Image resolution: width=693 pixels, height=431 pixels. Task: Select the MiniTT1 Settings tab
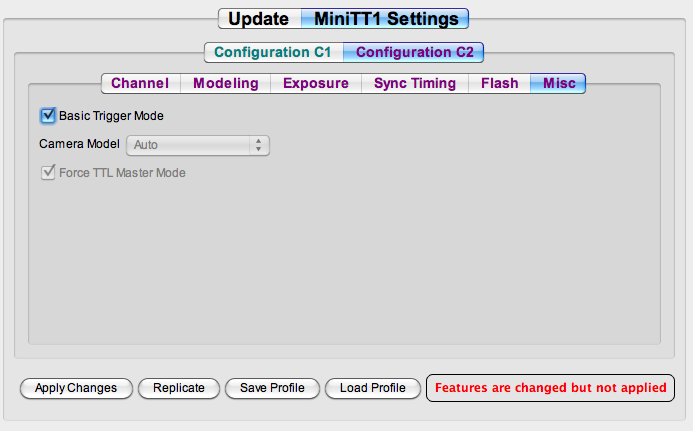click(385, 19)
